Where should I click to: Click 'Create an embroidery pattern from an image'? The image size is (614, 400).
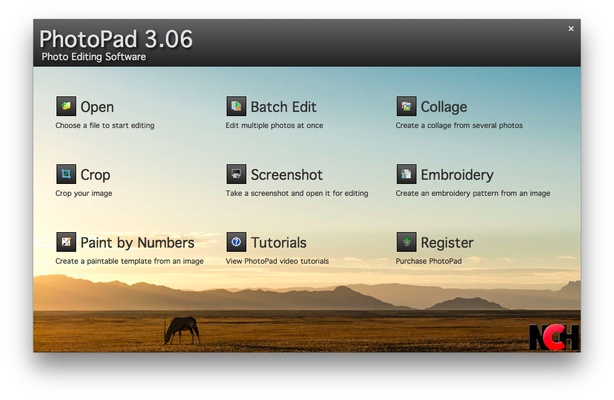pos(473,193)
